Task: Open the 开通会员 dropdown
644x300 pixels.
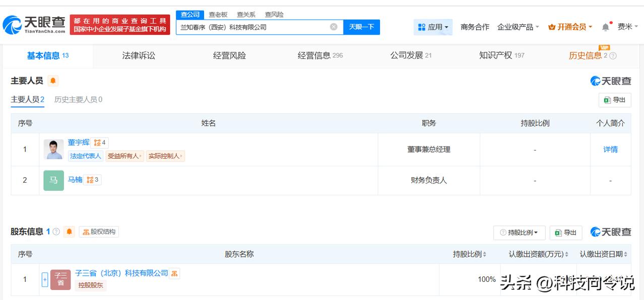Action: [570, 27]
